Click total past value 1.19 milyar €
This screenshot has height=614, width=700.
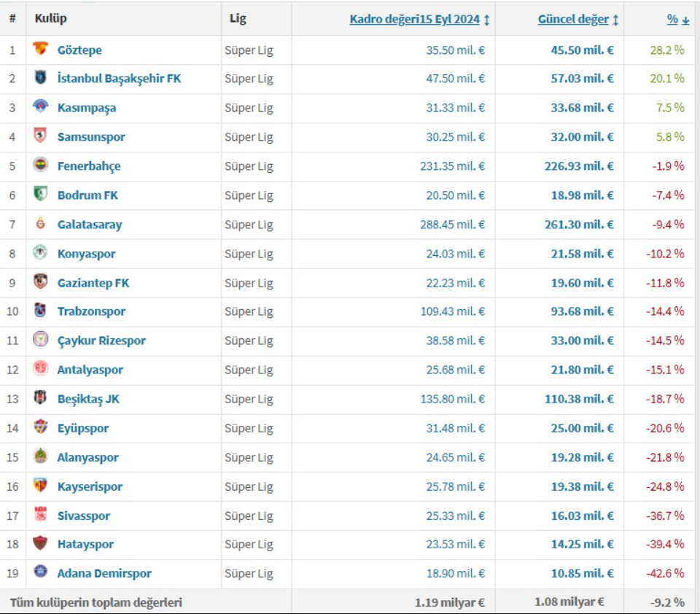tap(450, 602)
